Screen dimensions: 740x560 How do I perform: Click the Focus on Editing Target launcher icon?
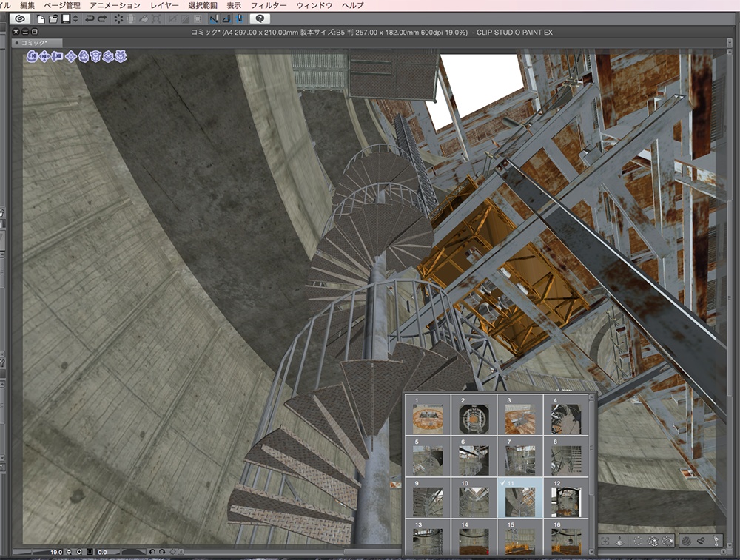click(x=605, y=541)
